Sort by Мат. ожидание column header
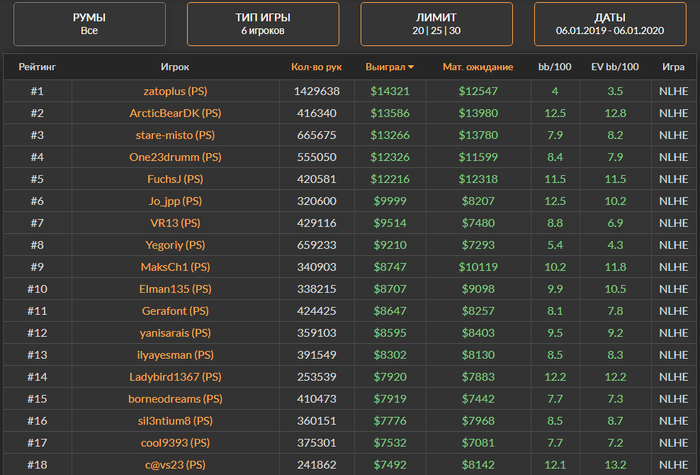The image size is (700, 475). (x=478, y=67)
